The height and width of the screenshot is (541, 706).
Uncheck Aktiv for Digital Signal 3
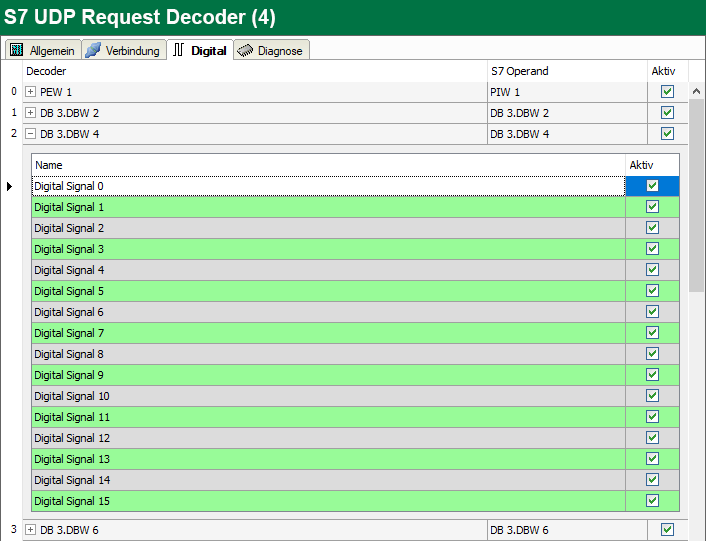652,249
